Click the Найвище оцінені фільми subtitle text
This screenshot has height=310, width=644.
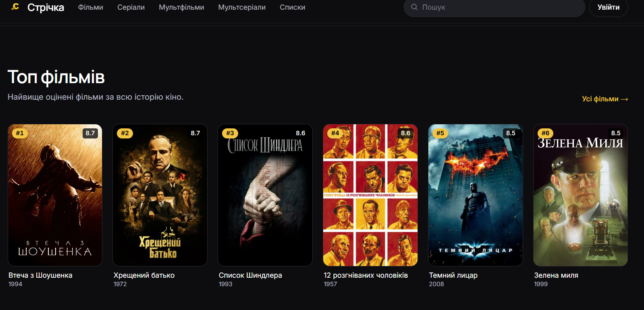[x=96, y=97]
